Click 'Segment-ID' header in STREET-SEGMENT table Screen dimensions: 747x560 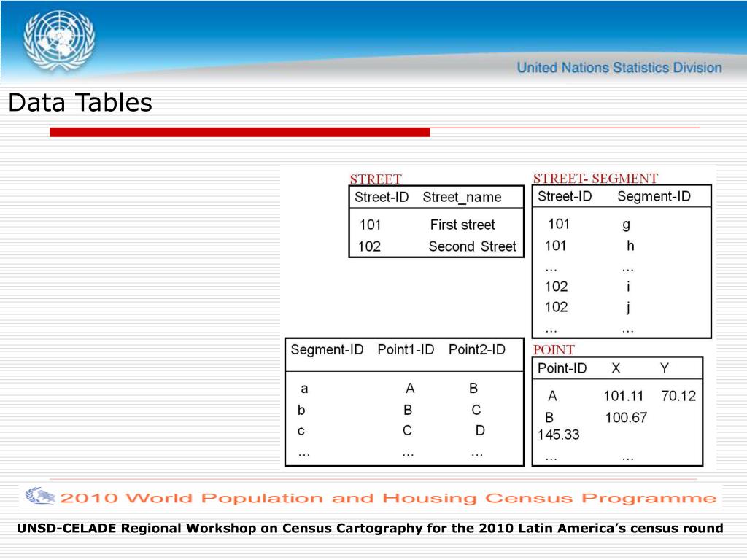tap(654, 196)
